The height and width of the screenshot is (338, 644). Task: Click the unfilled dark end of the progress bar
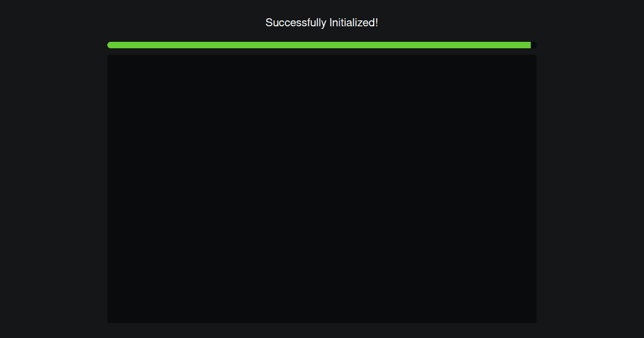534,45
